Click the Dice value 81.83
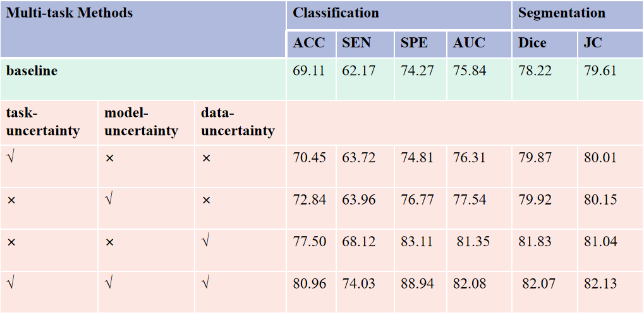The height and width of the screenshot is (315, 644). point(535,241)
